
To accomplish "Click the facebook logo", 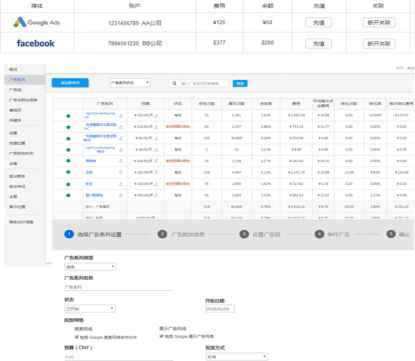I will tap(36, 43).
